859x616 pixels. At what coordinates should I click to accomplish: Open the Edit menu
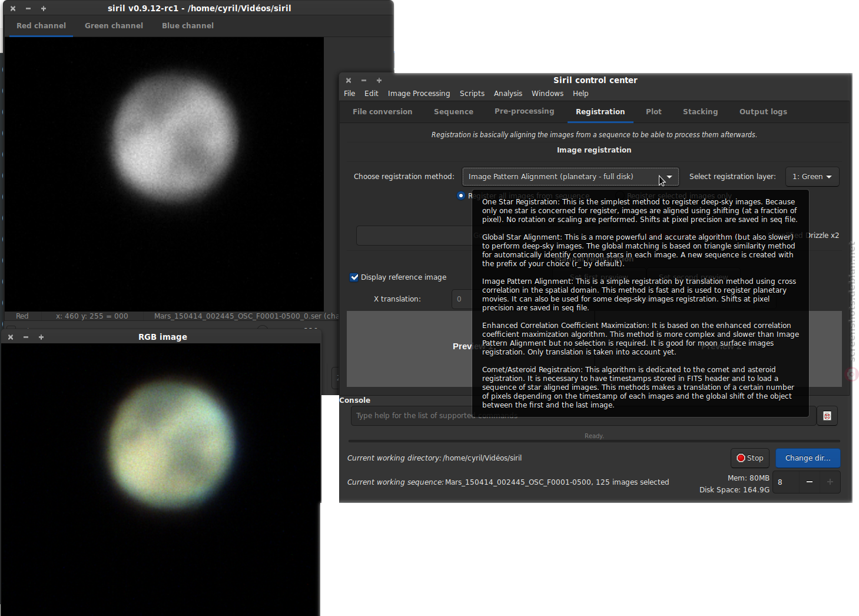(x=372, y=94)
